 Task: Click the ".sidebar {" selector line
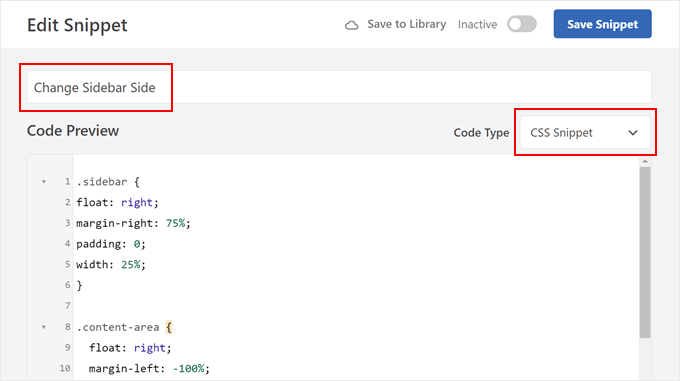(x=108, y=182)
